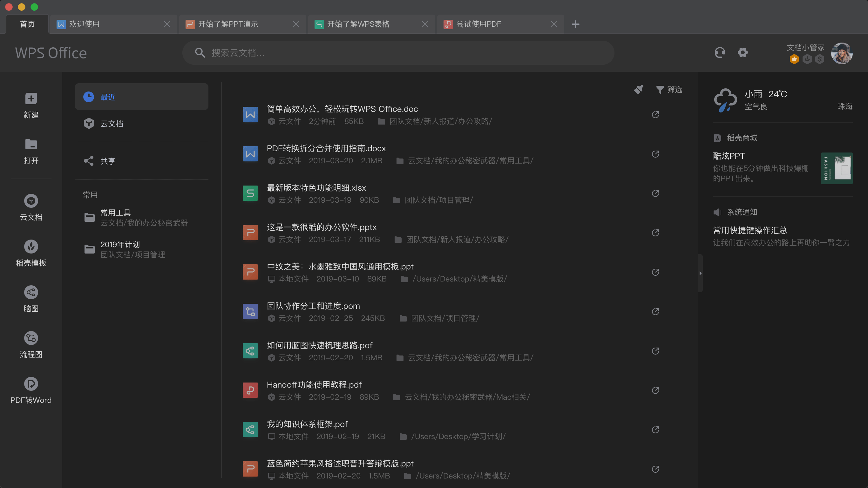Image resolution: width=868 pixels, height=488 pixels.
Task: Click share icon for 中纹之美 ppt file
Action: tap(655, 272)
